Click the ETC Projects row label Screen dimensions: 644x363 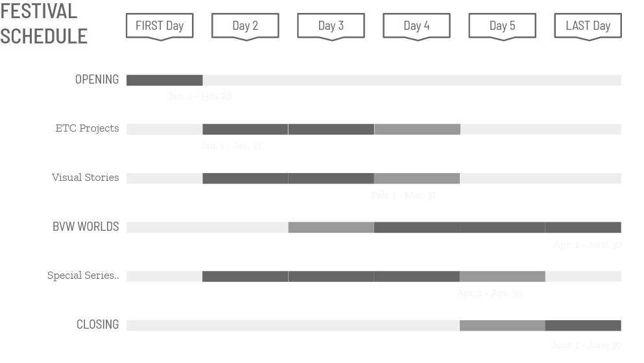tap(87, 128)
